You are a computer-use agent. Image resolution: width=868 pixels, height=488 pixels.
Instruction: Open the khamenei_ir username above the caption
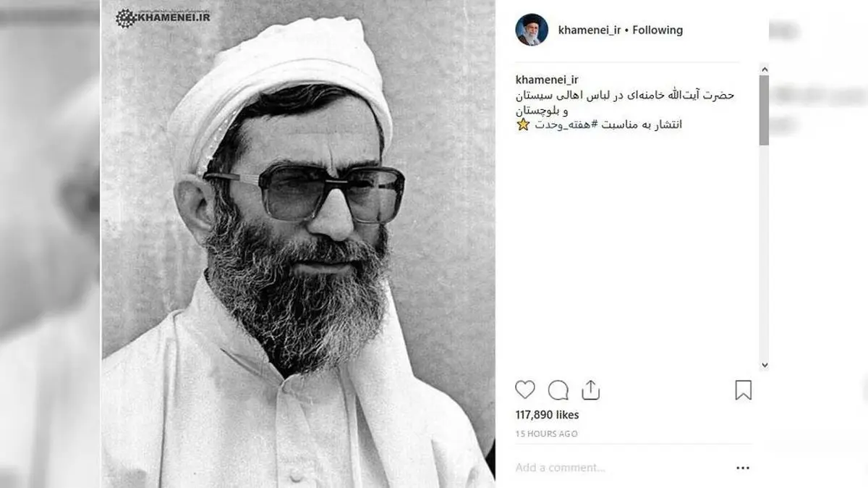(547, 80)
